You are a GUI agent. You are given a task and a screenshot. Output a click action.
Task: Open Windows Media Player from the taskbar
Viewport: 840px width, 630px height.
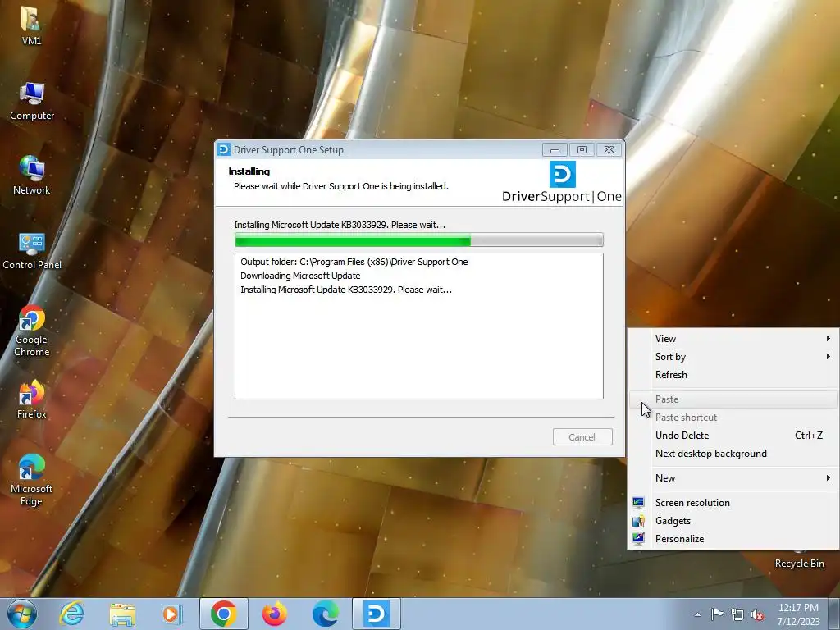[x=172, y=614]
